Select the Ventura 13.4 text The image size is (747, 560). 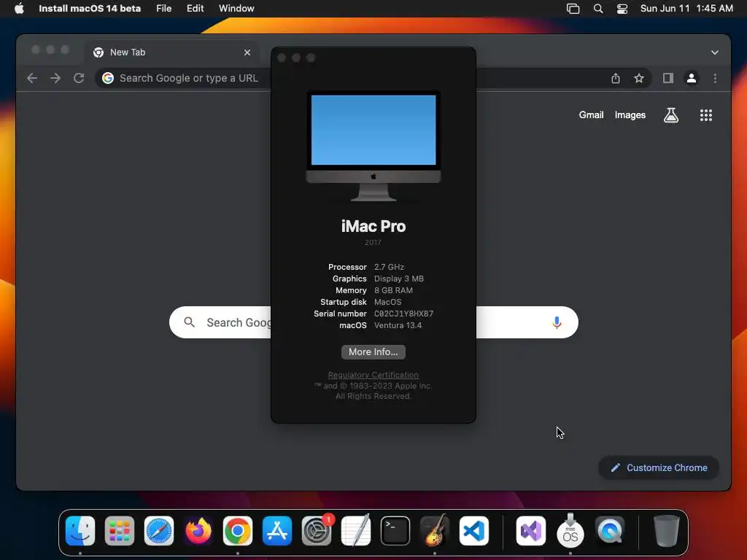tap(398, 325)
